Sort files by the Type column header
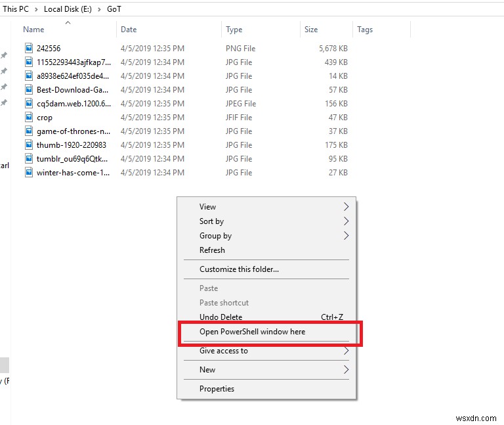The width and height of the screenshot is (504, 425). (234, 30)
